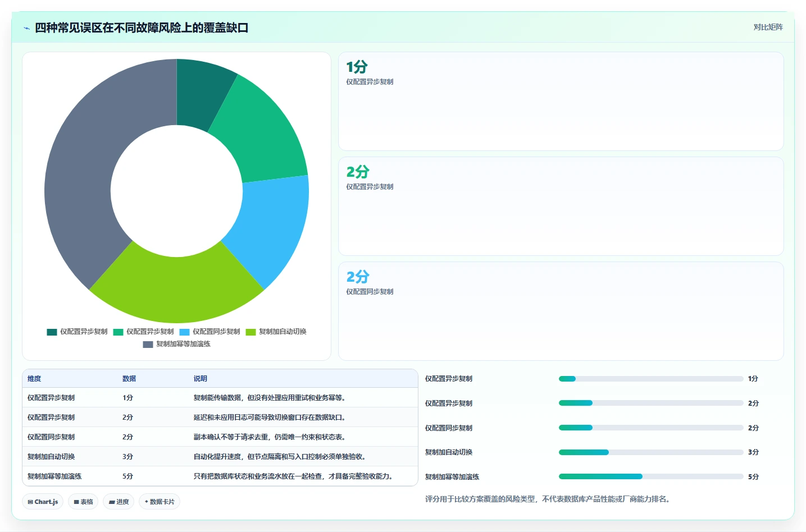
Task: Toggle the green 仅配置异步复制 legend swatch
Action: point(118,332)
